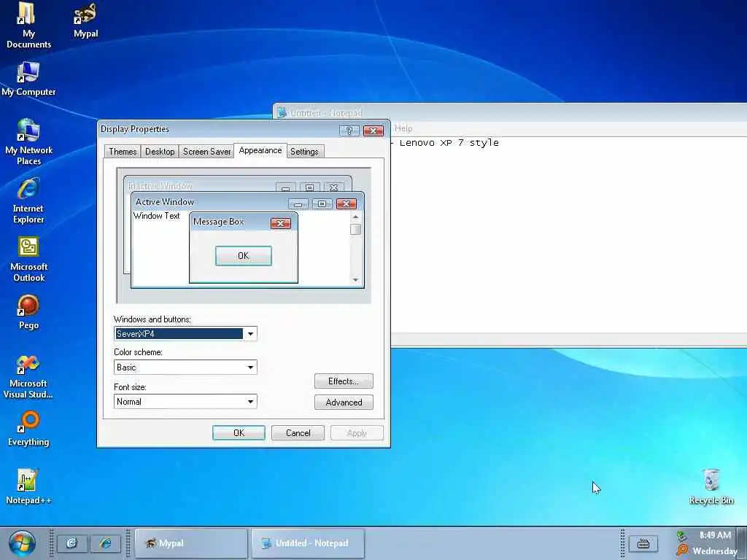Switch to the Settings tab
The image size is (747, 560).
click(x=304, y=152)
